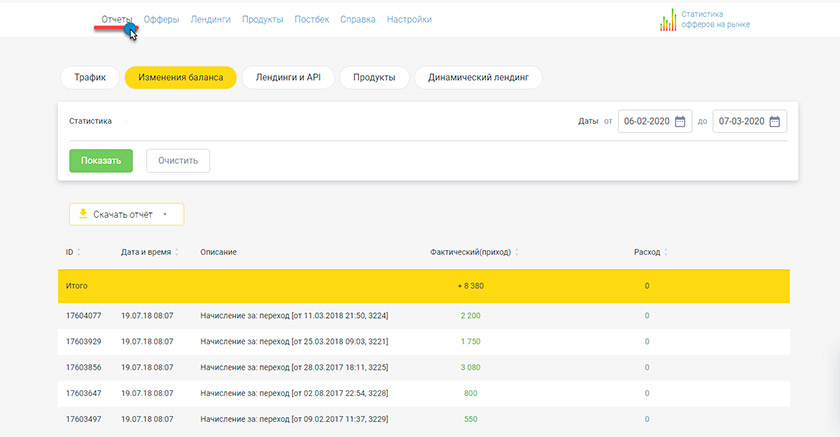The image size is (840, 437).
Task: Switch to the Лендинги и API tab
Action: click(x=288, y=78)
